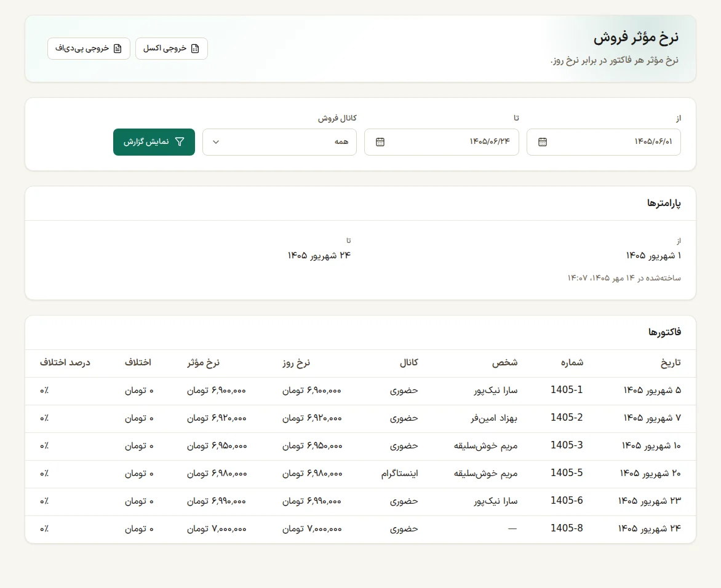721x588 pixels.
Task: Open the کانال فروش dropdown chevron
Action: (216, 142)
